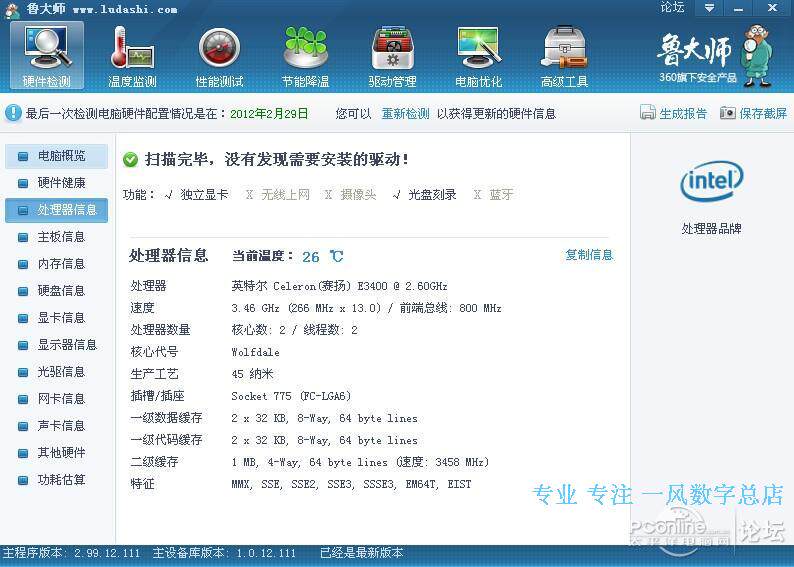This screenshot has width=794, height=567.
Task: Click the 蓝牙 feature label
Action: [501, 194]
